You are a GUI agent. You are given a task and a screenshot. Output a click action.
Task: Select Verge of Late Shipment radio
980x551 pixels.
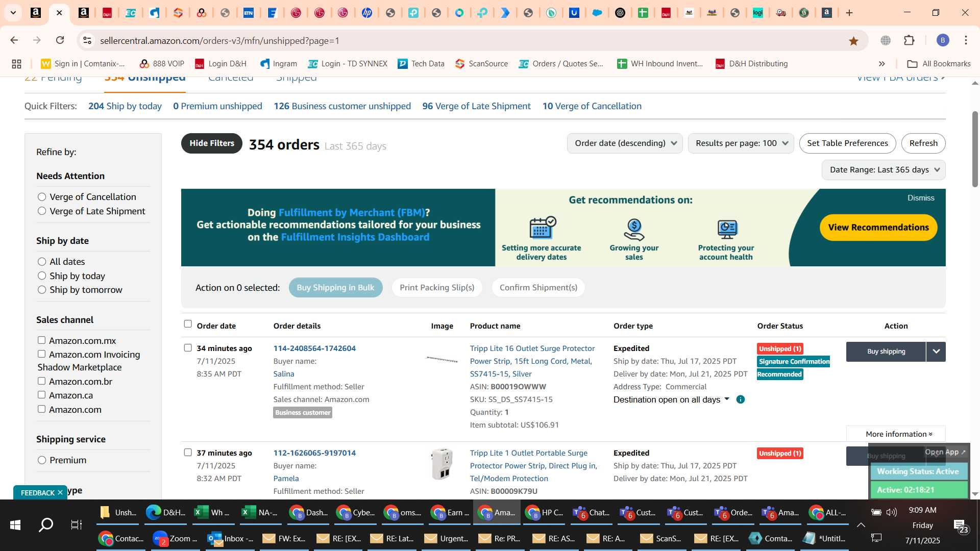(x=42, y=211)
